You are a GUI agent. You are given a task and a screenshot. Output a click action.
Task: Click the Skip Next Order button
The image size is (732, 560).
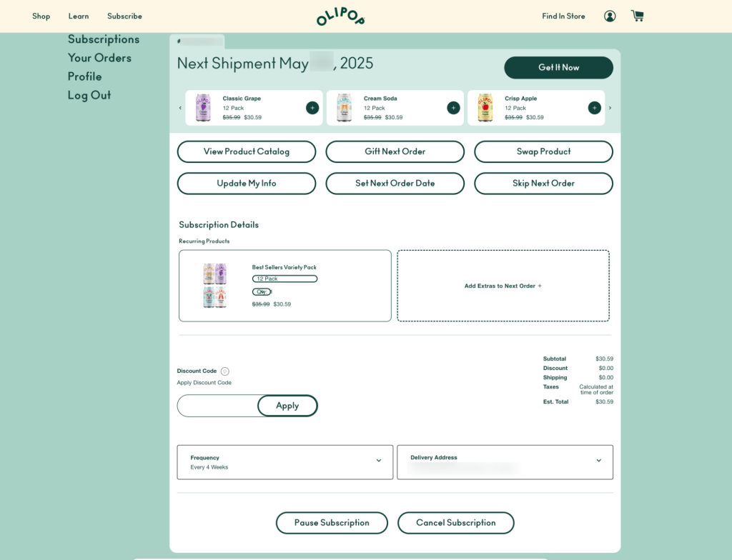[543, 184]
